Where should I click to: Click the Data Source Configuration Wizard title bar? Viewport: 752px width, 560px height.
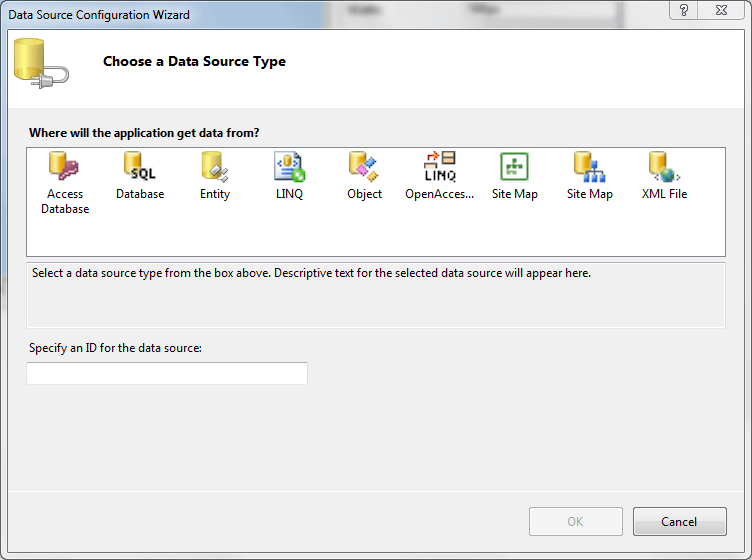point(300,14)
